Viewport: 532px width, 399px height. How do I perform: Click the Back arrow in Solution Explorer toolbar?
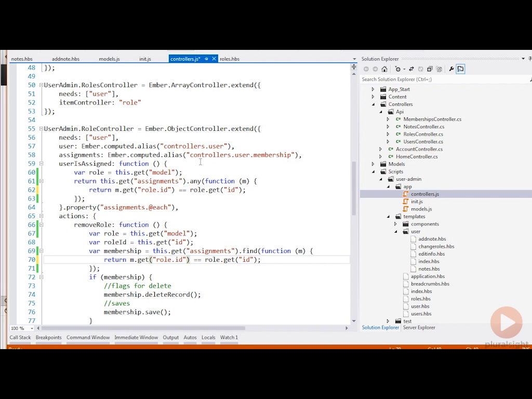[x=366, y=69]
